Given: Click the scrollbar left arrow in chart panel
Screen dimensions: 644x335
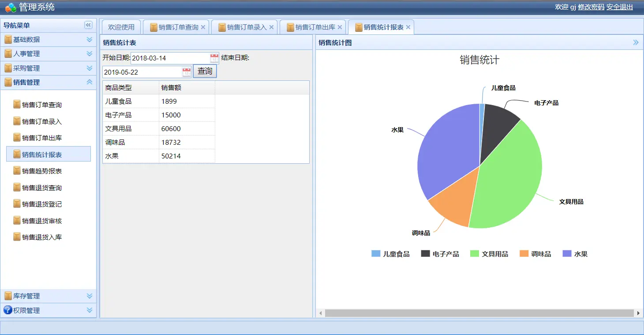Looking at the screenshot, I should (321, 313).
